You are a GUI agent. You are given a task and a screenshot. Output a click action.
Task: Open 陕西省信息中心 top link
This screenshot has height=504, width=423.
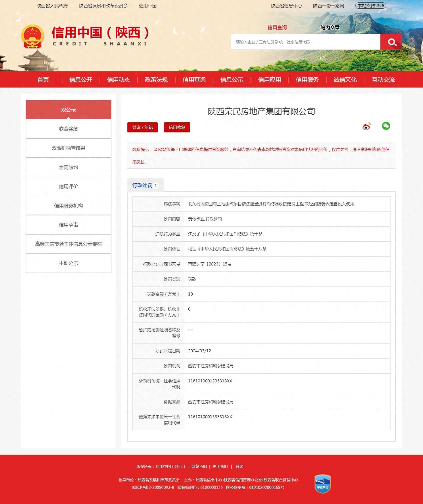coord(286,6)
